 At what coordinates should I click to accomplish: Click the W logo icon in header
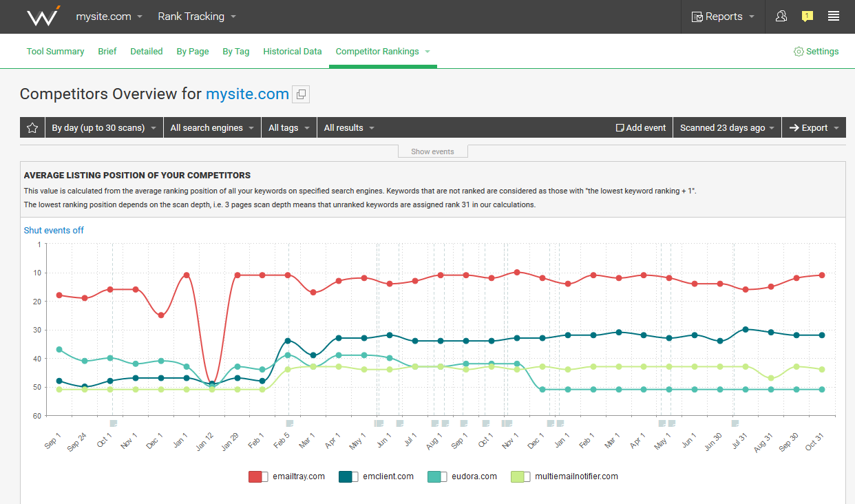tap(44, 16)
